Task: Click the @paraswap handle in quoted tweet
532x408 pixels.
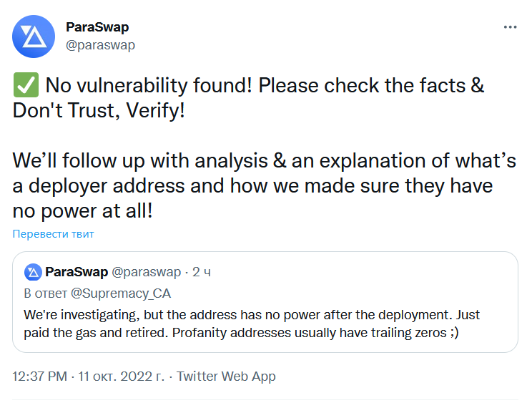Action: pyautogui.click(x=147, y=272)
